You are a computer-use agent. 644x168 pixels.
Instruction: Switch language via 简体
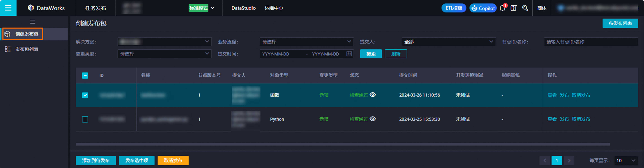pos(542,8)
